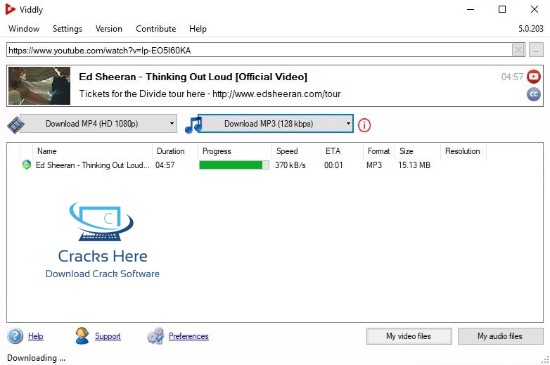Click the blue CC subtitles icon
Viewport: 550px width, 365px height.
pos(534,94)
